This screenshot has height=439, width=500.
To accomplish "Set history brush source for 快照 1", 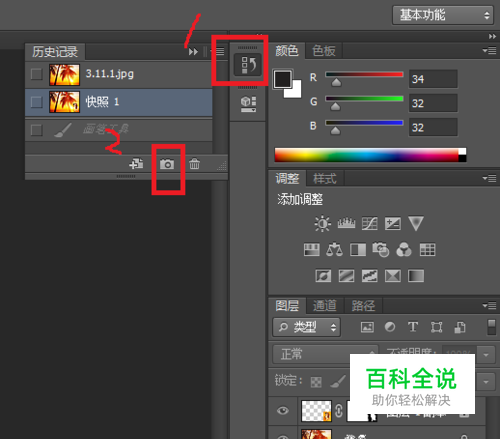I will [36, 102].
